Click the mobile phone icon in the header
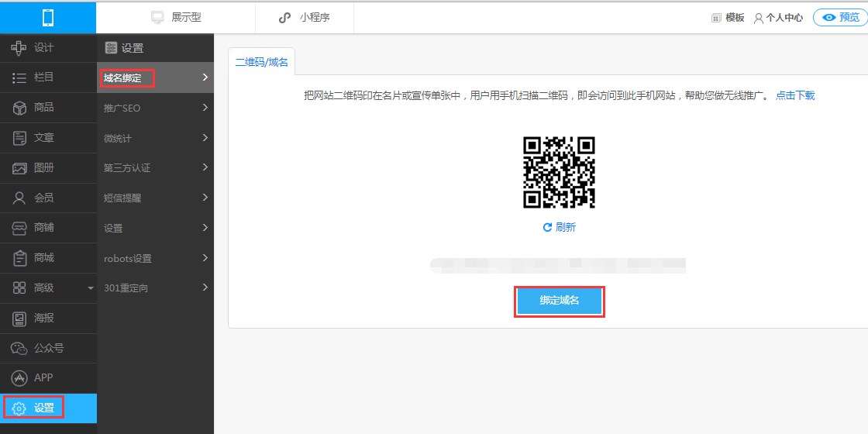Image resolution: width=868 pixels, height=434 pixels. tap(48, 17)
